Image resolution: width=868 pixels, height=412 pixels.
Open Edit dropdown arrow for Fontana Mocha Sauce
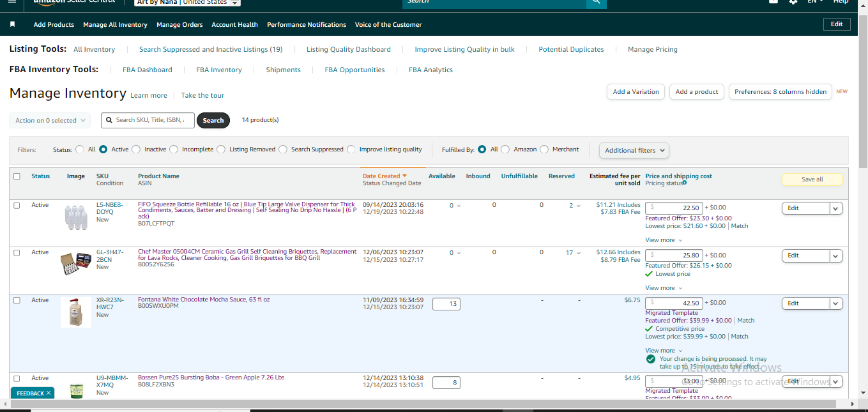(x=835, y=303)
